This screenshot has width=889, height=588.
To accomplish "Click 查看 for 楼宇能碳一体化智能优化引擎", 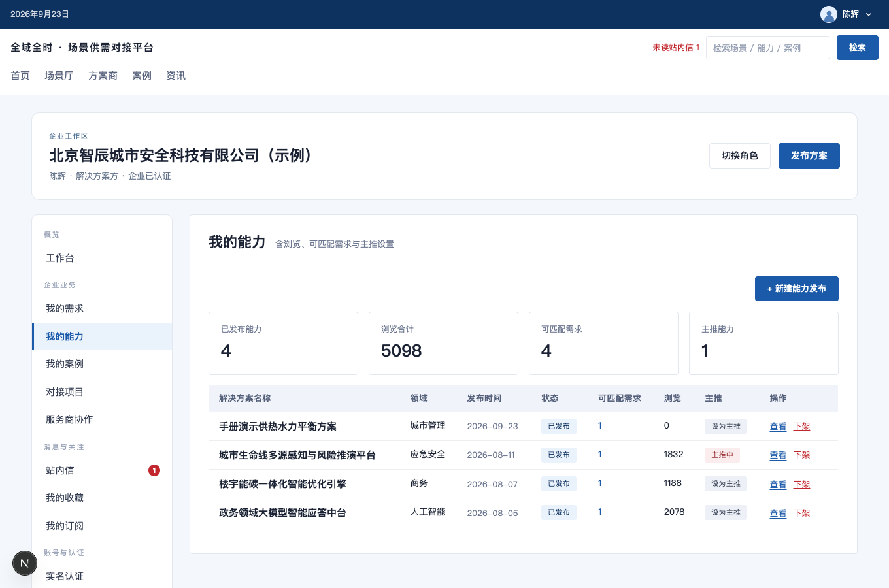I will coord(778,485).
